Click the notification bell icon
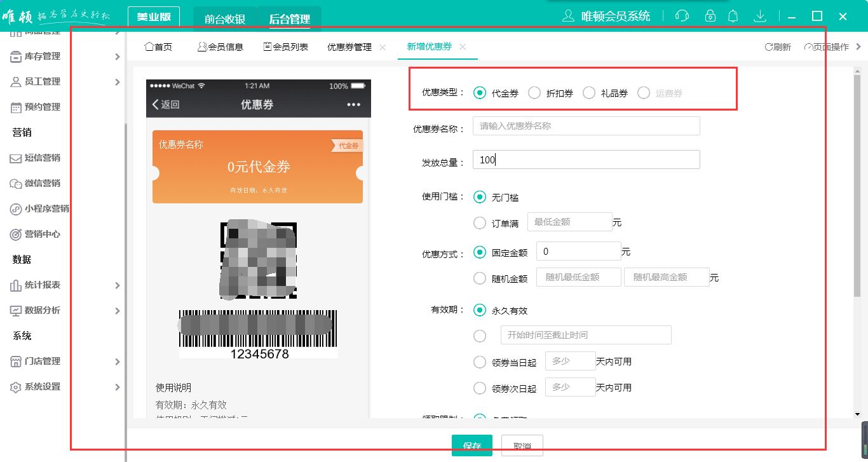The width and height of the screenshot is (868, 462). click(733, 16)
